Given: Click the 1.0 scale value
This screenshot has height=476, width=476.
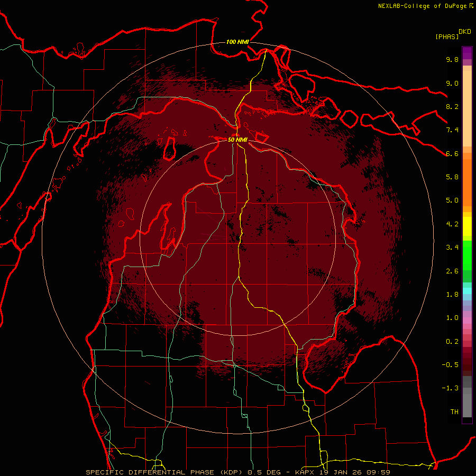Looking at the screenshot, I should [452, 318].
